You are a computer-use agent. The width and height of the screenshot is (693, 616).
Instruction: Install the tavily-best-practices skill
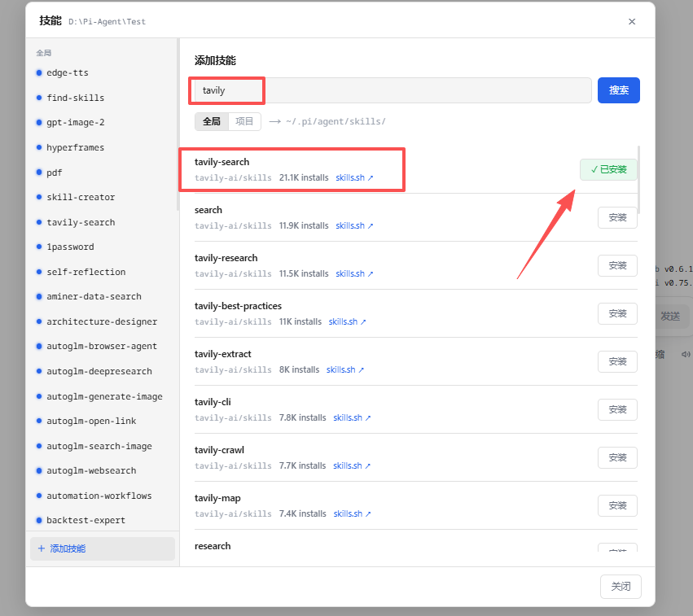[617, 314]
